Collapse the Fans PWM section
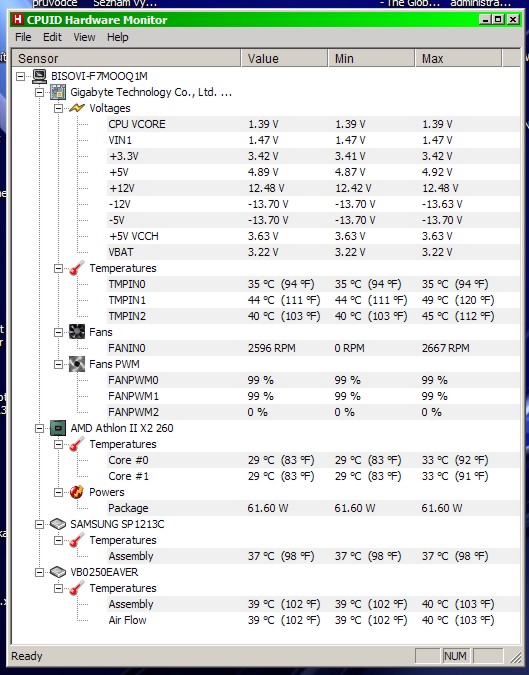The width and height of the screenshot is (529, 675). pyautogui.click(x=58, y=364)
